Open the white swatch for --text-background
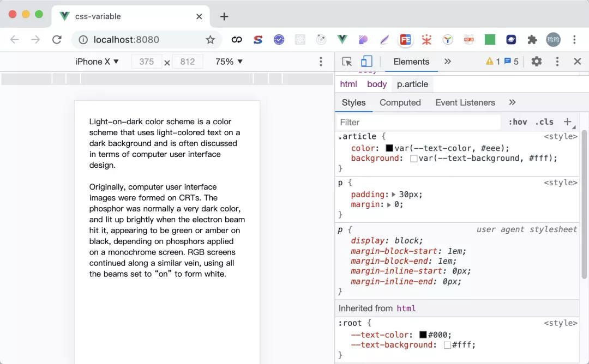589x364 pixels. click(447, 345)
